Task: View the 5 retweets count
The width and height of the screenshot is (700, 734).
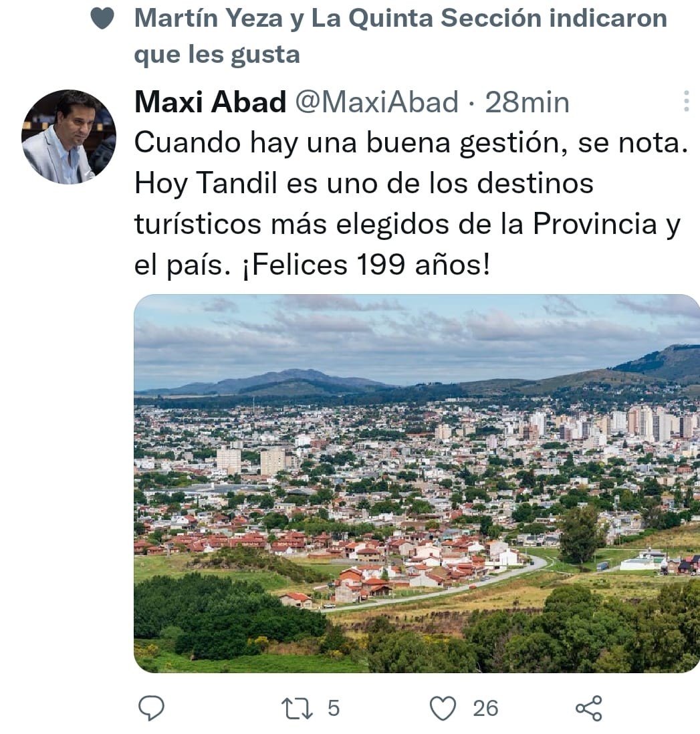Action: point(334,708)
